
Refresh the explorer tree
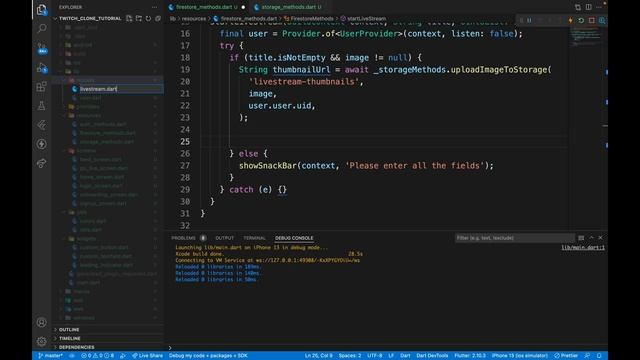148,18
